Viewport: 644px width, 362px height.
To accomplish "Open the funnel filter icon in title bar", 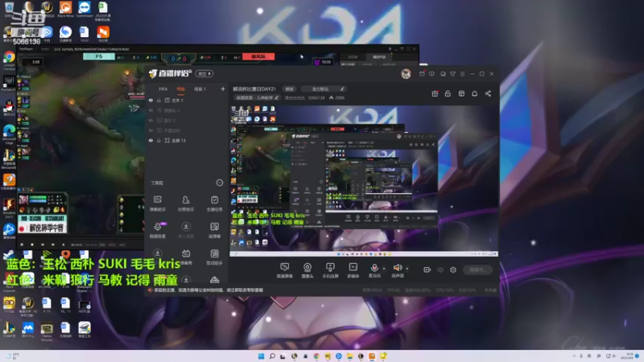I will pyautogui.click(x=452, y=74).
